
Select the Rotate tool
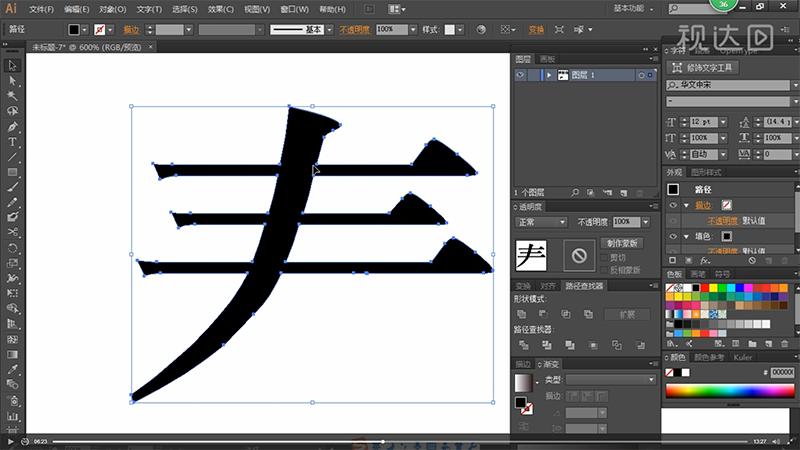[12, 248]
